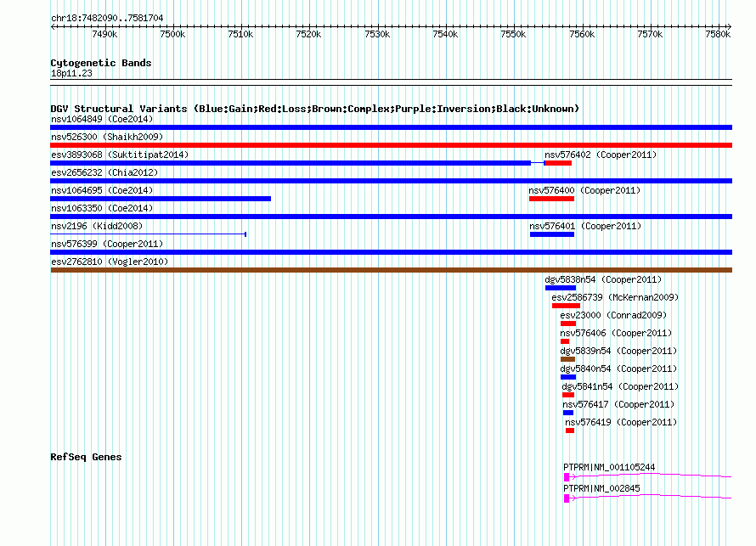Click the nsv2196 (Kidd2008) label
Viewport: 756px width, 546px height.
tap(97, 226)
